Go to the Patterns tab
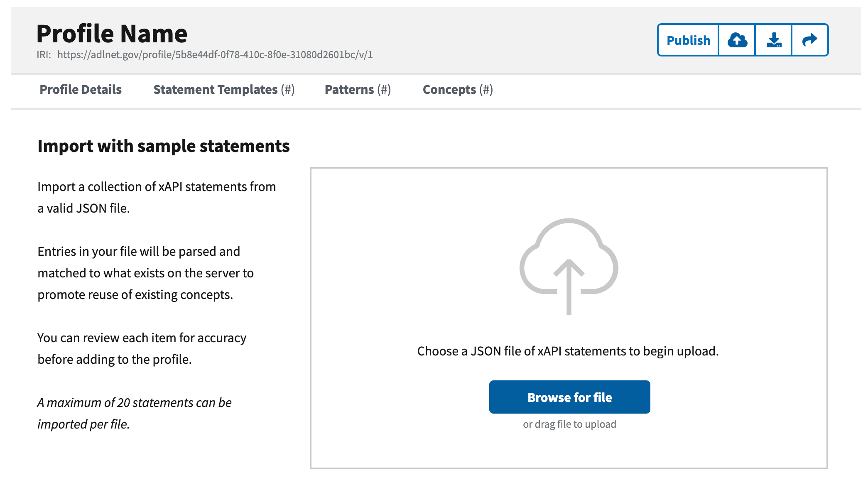Image resolution: width=868 pixels, height=490 pixels. coord(358,90)
